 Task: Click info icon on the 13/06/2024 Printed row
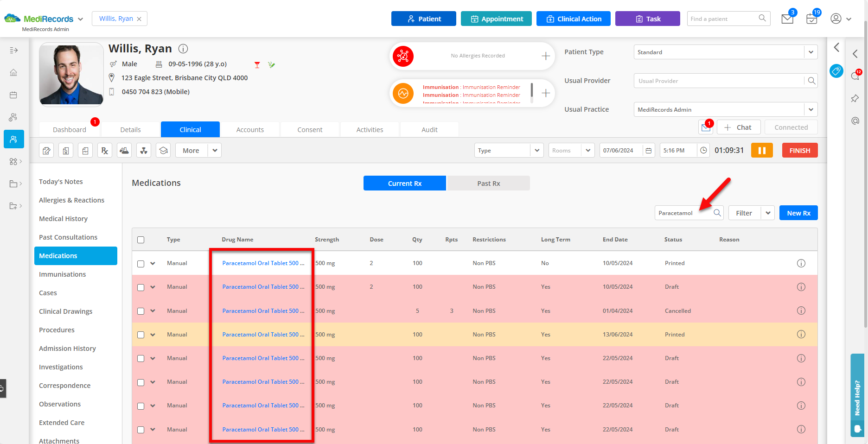[801, 334]
